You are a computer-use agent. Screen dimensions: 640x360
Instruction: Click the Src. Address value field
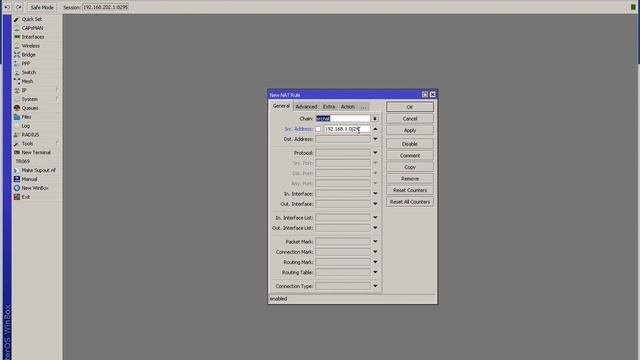347,129
